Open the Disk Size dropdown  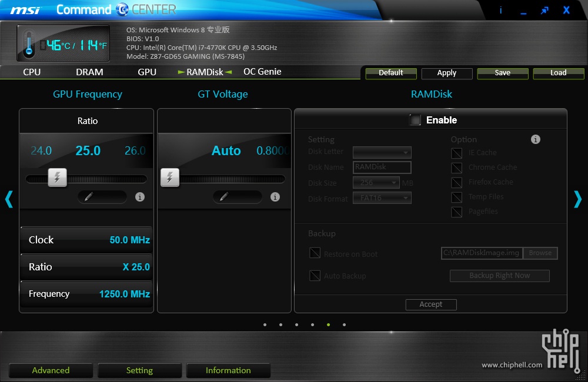(376, 183)
